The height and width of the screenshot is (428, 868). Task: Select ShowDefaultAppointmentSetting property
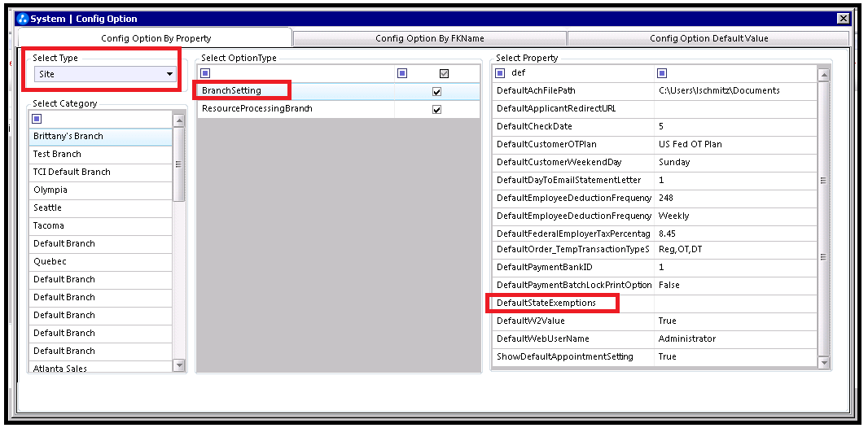pos(573,356)
